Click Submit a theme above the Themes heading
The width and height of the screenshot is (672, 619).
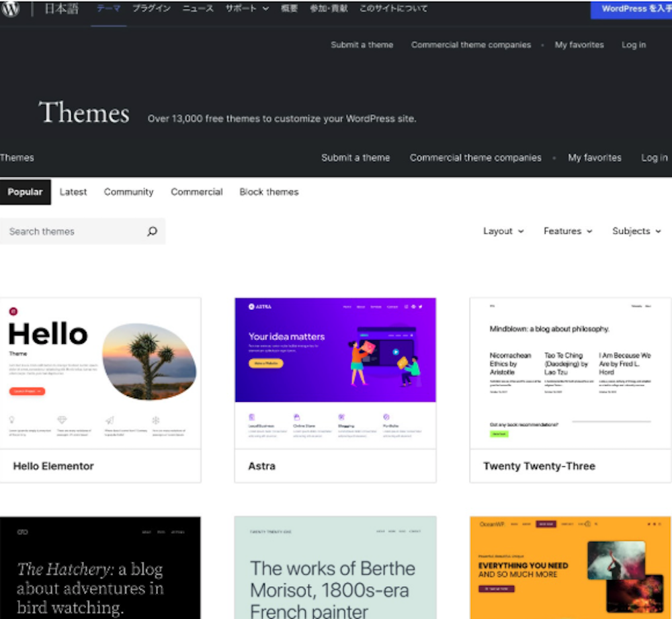tap(362, 45)
